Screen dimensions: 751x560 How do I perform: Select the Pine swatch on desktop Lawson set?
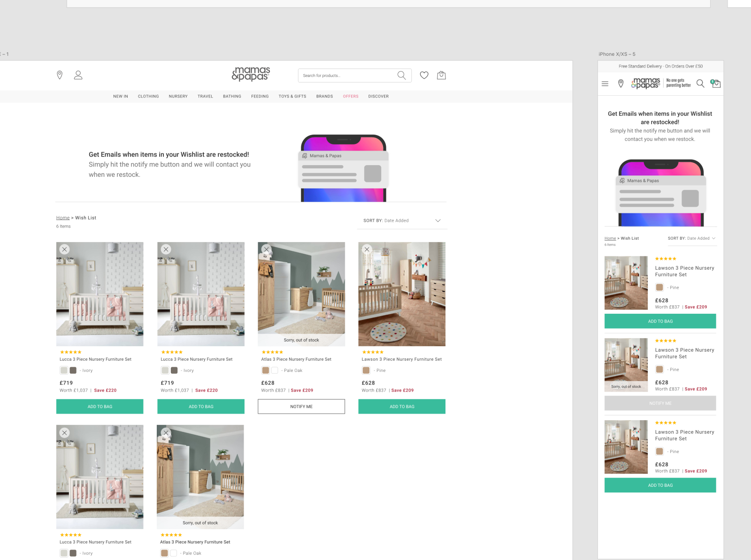[366, 371]
